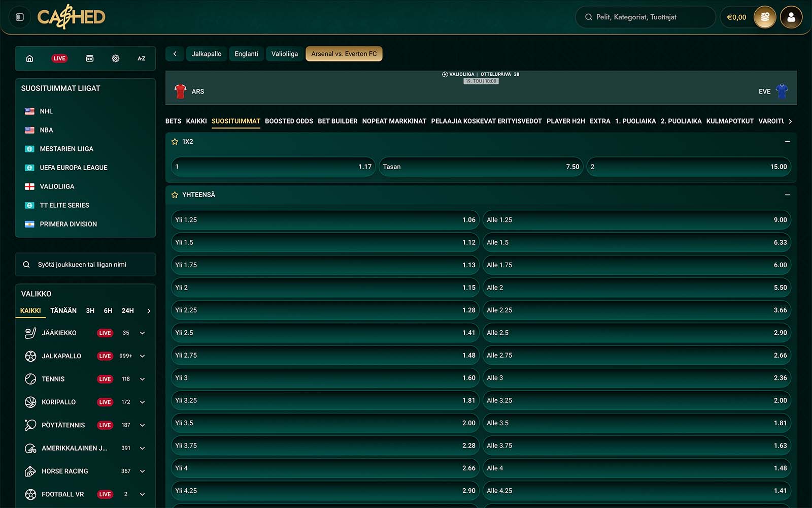Open the user profile icon

click(791, 17)
